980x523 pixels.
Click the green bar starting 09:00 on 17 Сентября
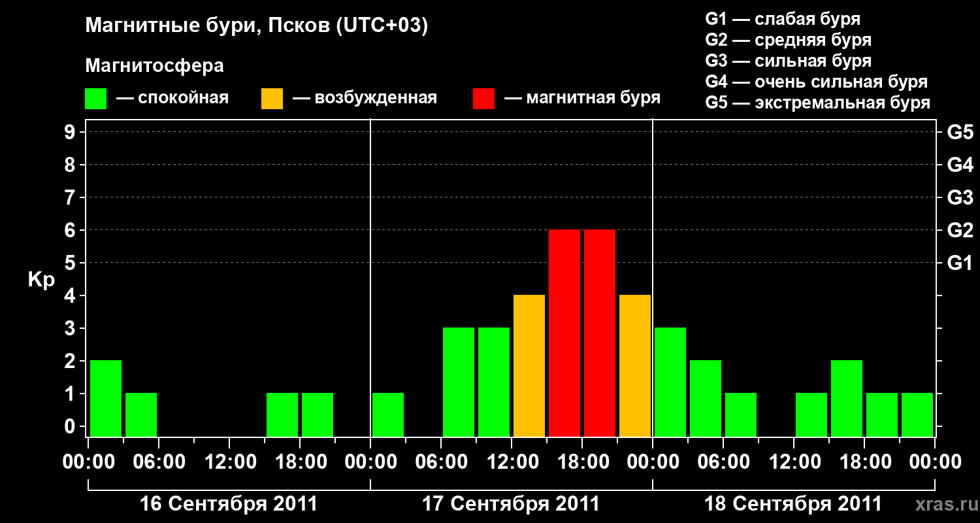(494, 382)
